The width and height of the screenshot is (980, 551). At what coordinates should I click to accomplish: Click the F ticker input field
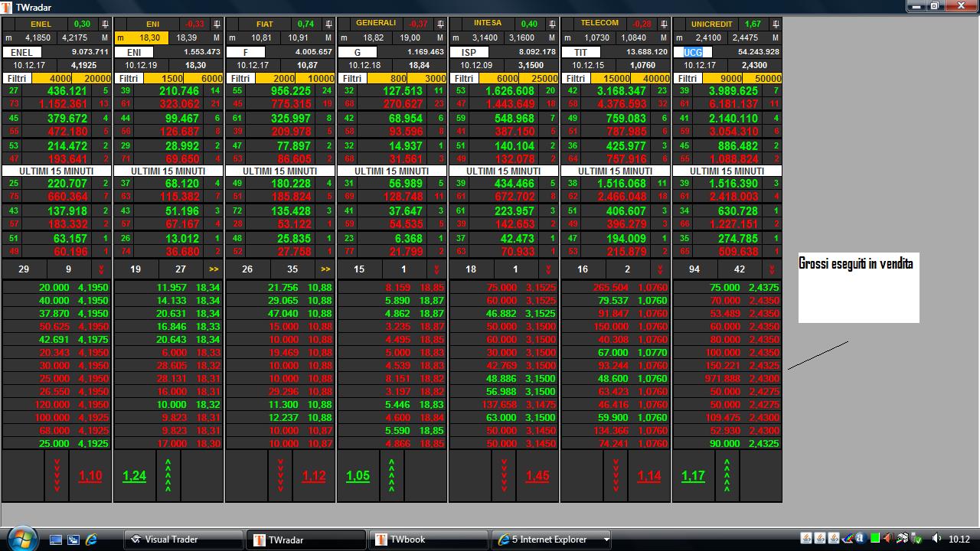(x=246, y=52)
